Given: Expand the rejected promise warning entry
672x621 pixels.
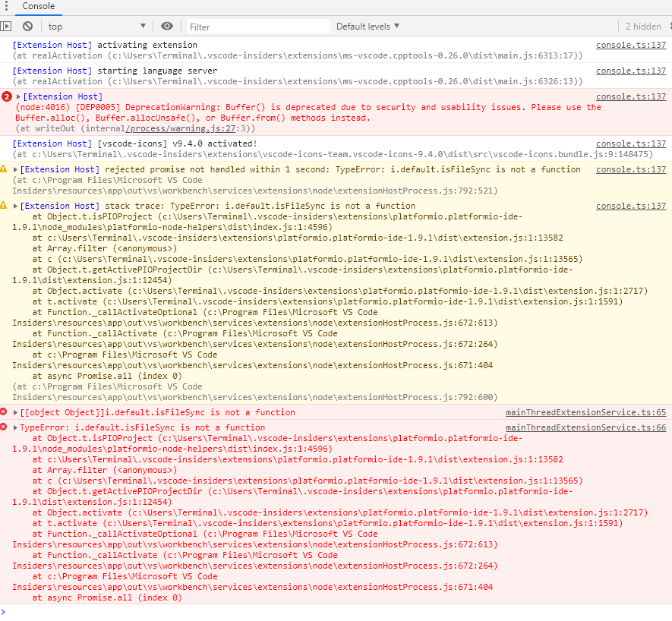Looking at the screenshot, I should tap(15, 169).
